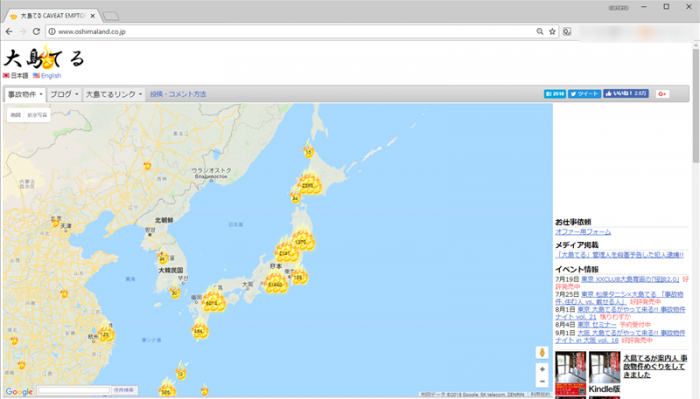Zoom in the map with plus button
Image resolution: width=700 pixels, height=399 pixels.
click(542, 369)
